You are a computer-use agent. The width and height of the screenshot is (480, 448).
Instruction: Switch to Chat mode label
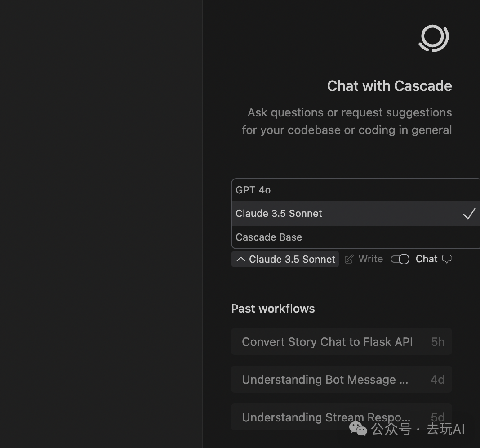point(427,259)
